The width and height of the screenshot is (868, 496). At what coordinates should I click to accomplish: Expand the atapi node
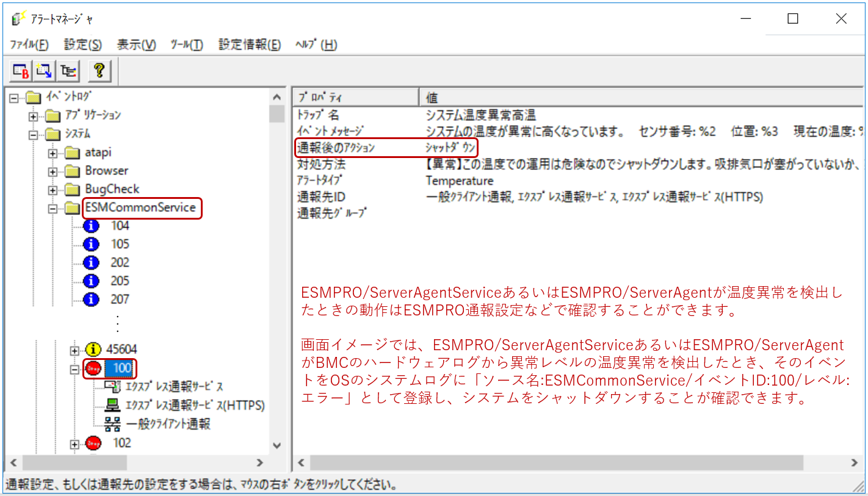[x=53, y=153]
